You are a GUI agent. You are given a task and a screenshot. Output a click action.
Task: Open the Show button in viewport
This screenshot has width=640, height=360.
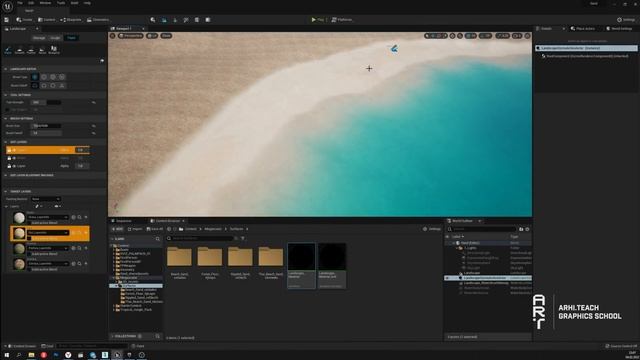166,36
